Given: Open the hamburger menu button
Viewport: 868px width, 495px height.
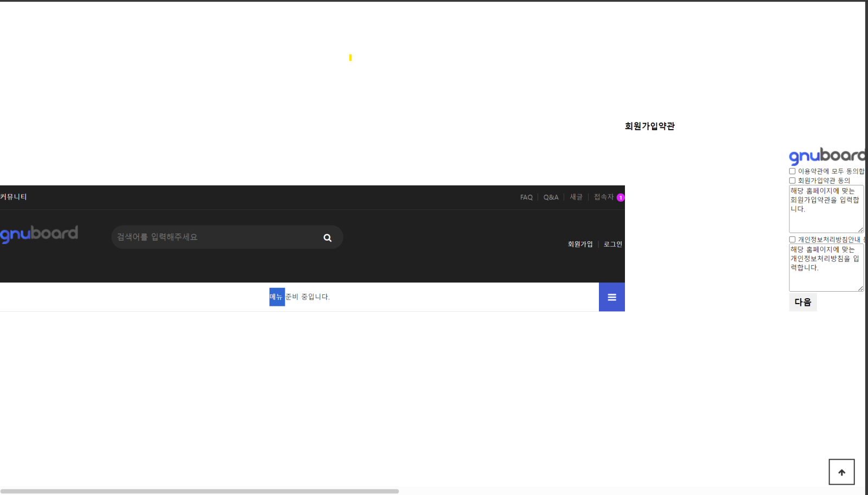Looking at the screenshot, I should click(x=612, y=297).
